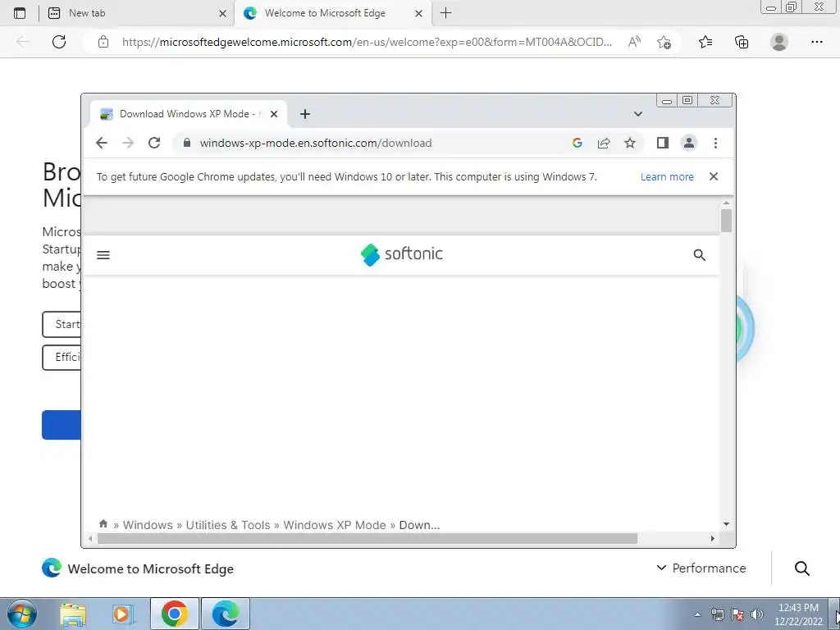
Task: Close the Download Windows XP Mode tab
Action: (274, 114)
